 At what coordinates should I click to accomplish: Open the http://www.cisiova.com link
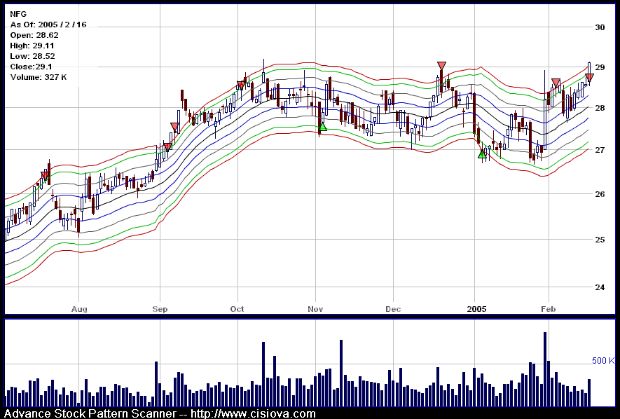click(x=253, y=414)
